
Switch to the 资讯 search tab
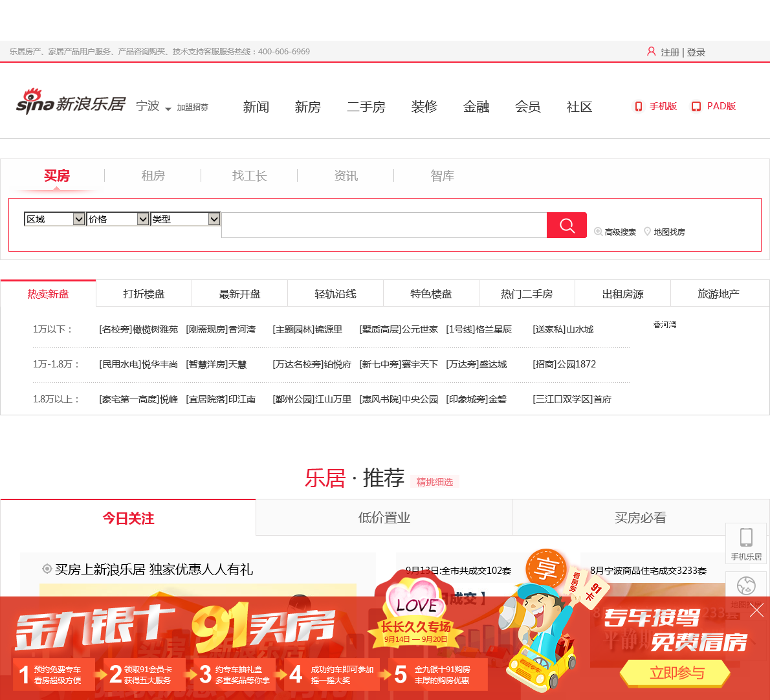click(346, 176)
